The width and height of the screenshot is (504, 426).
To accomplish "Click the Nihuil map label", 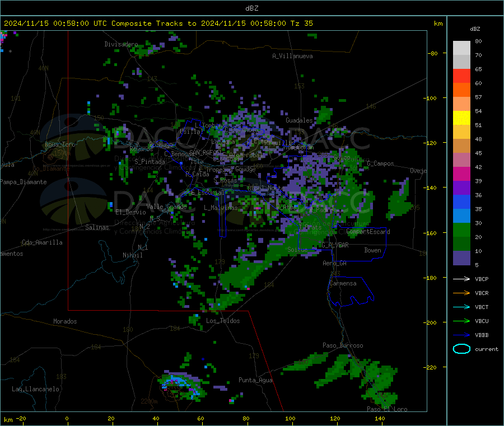I will point(132,255).
